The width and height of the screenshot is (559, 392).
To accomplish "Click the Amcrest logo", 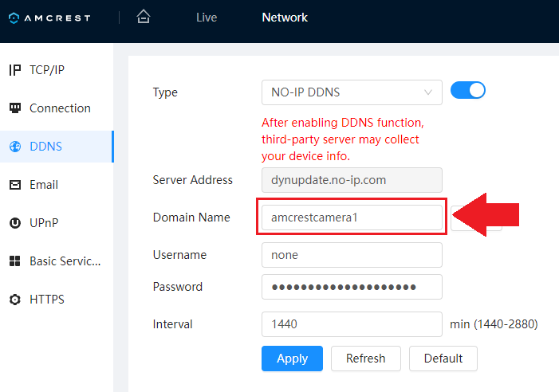I will (49, 18).
